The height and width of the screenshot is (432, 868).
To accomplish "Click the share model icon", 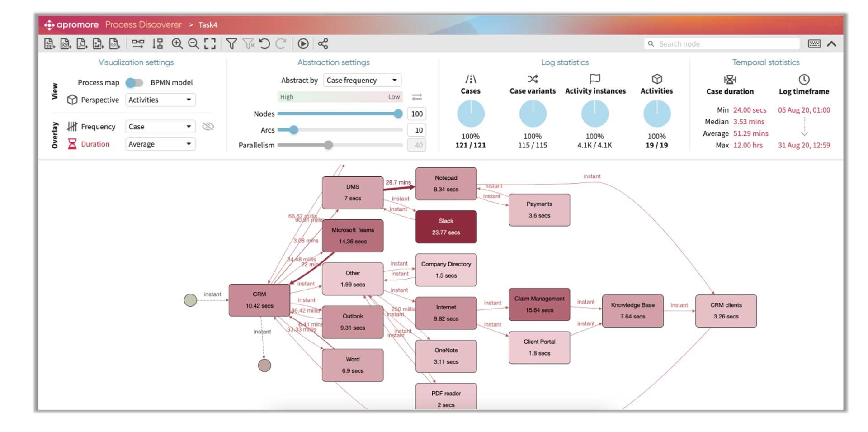I will [x=322, y=44].
